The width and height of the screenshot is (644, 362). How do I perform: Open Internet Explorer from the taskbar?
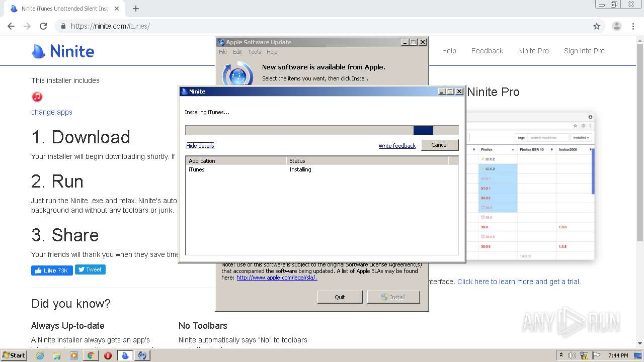coord(40,355)
